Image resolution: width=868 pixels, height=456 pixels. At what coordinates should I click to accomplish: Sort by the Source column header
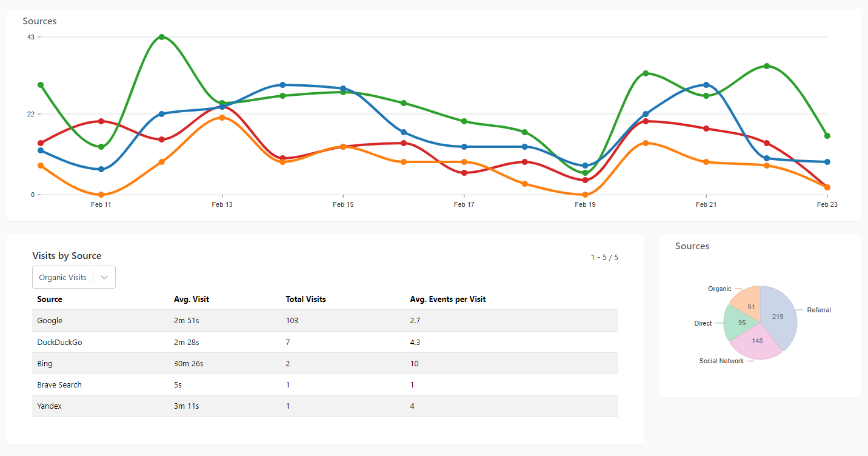point(50,299)
